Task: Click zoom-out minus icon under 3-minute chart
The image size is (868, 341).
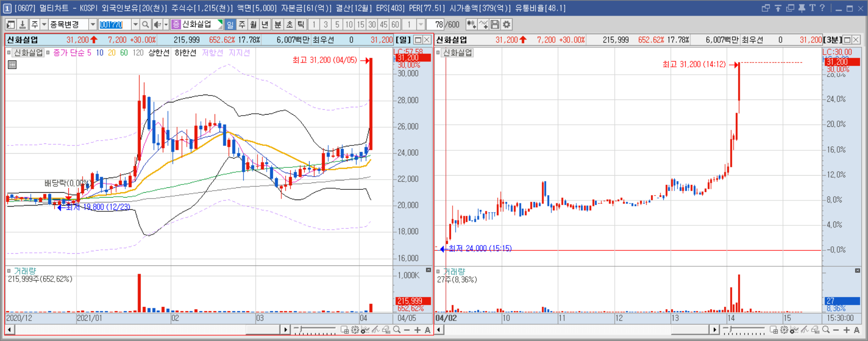Action: pos(836,330)
